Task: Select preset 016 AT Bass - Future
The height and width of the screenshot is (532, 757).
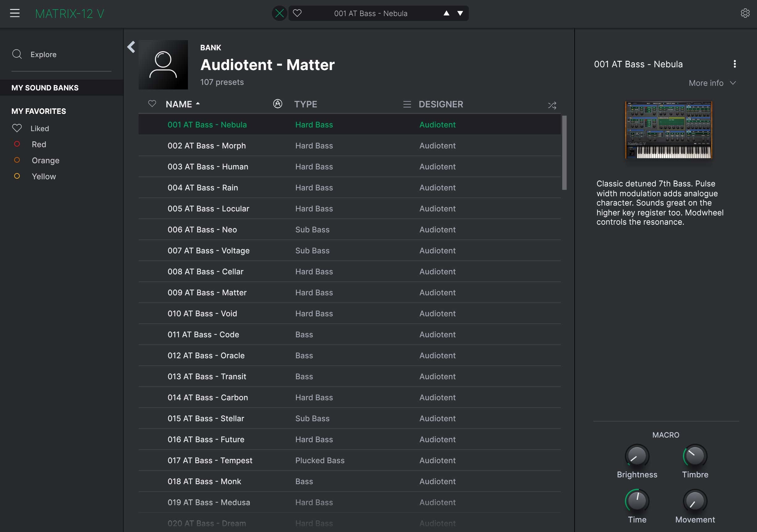Action: pos(349,439)
